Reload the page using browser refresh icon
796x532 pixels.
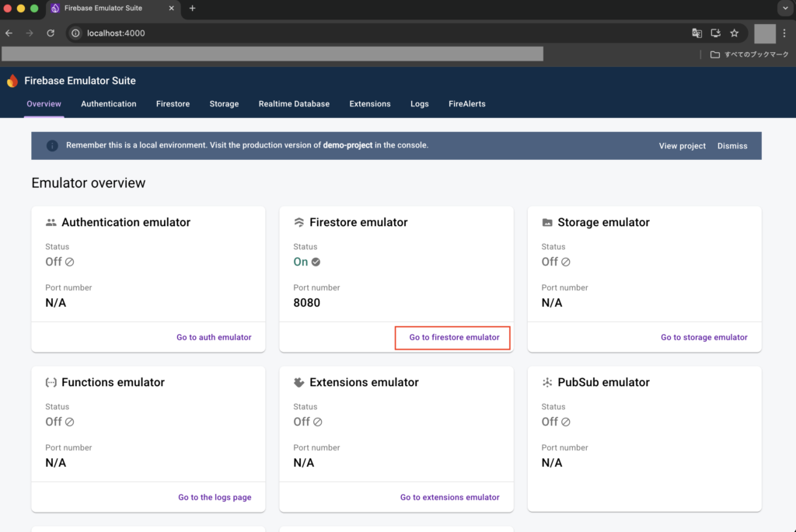click(51, 33)
